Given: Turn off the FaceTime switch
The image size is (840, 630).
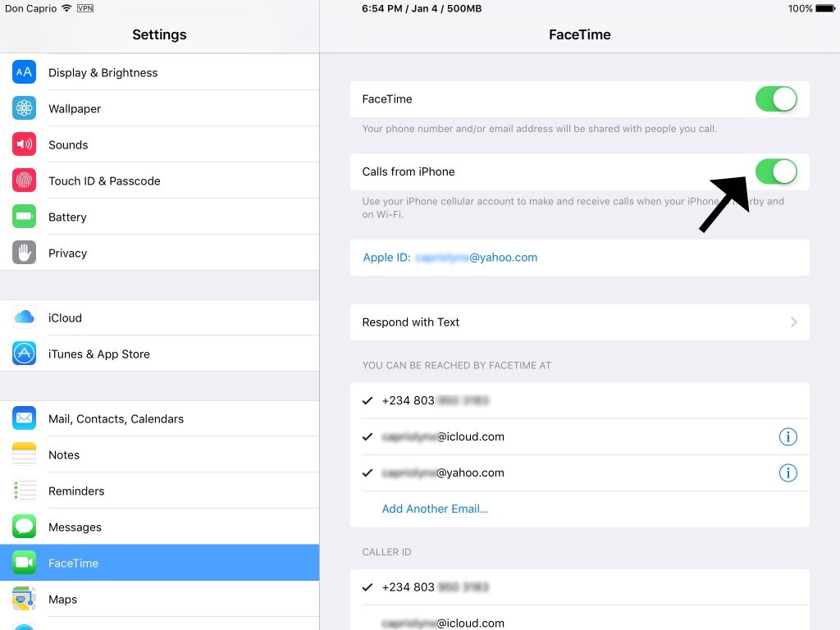Looking at the screenshot, I should point(776,99).
